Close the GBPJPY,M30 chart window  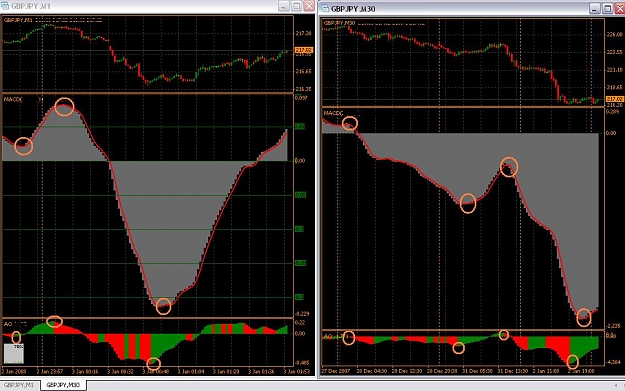619,8
